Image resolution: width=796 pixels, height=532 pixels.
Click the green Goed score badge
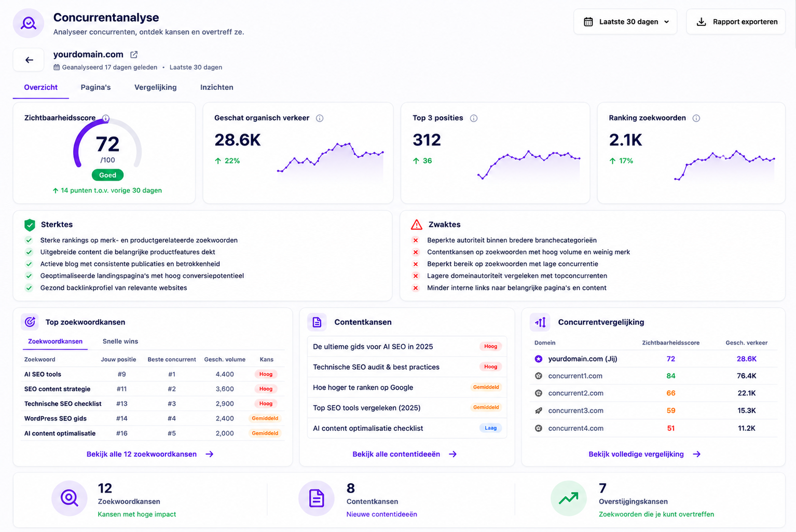pos(107,175)
